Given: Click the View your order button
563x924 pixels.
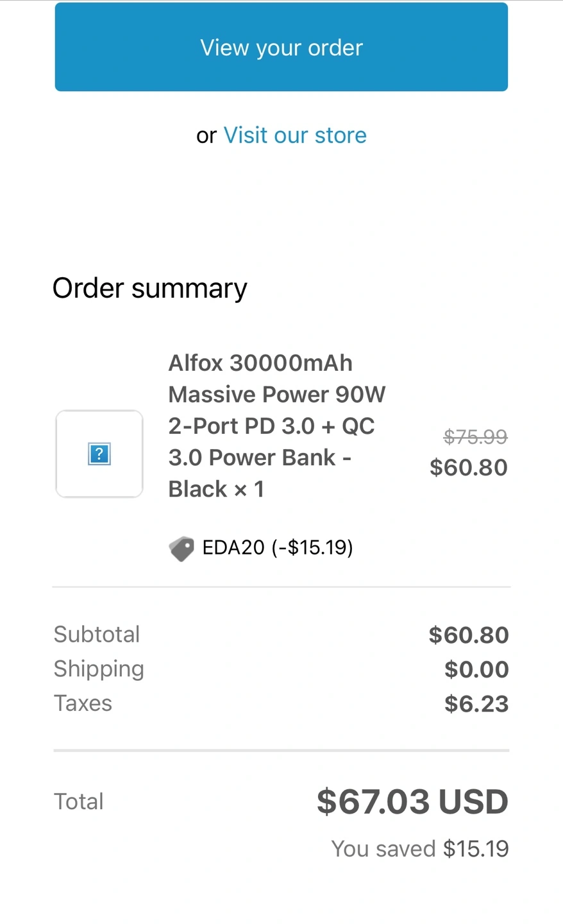Looking at the screenshot, I should [x=281, y=47].
